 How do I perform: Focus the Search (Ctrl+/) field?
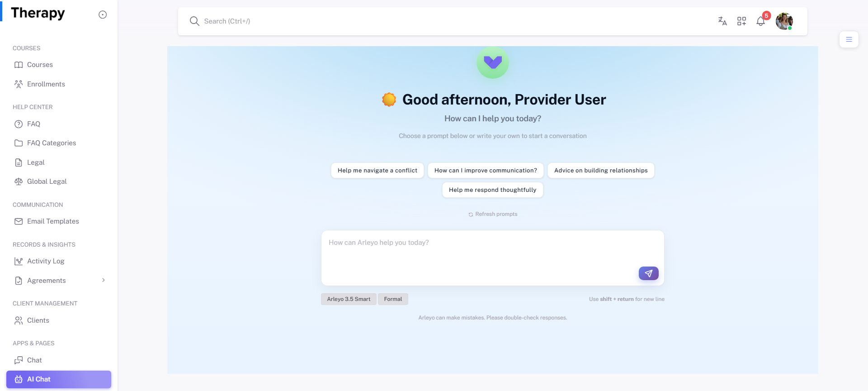click(452, 21)
